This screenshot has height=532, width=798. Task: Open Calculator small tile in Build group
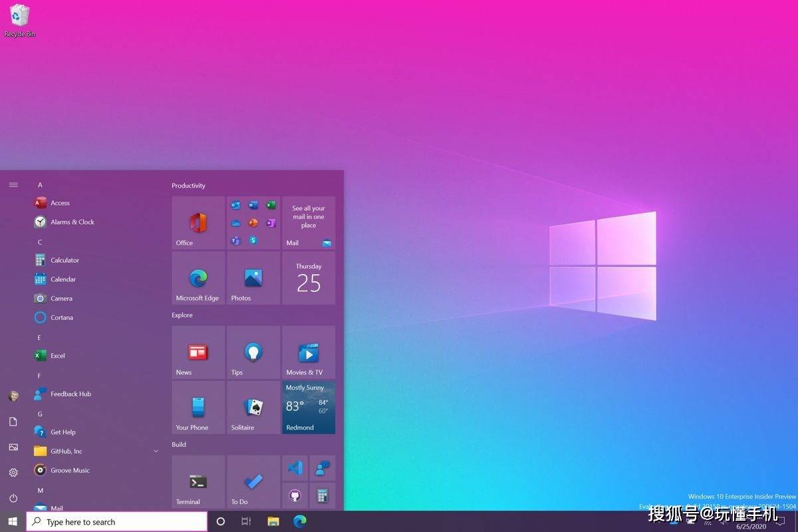pos(323,495)
